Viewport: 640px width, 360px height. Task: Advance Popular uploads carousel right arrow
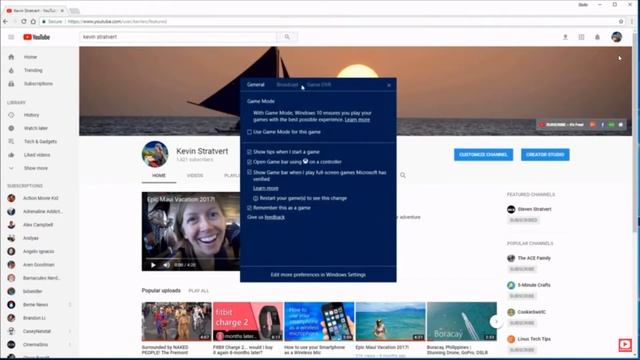coord(496,322)
